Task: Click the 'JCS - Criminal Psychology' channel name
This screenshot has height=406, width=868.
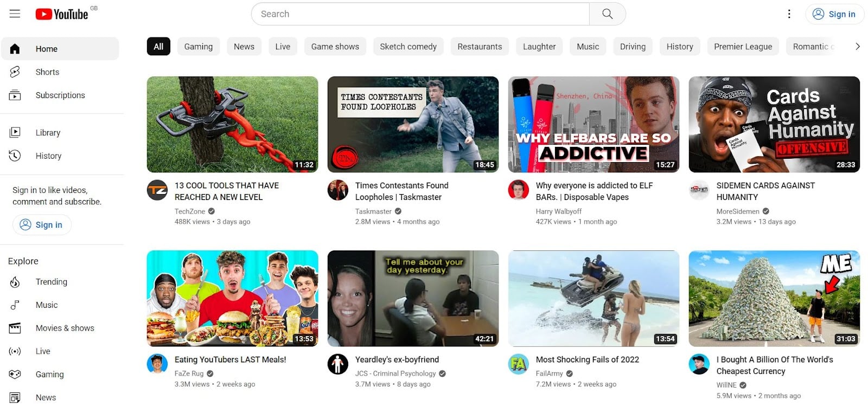Action: pyautogui.click(x=395, y=373)
